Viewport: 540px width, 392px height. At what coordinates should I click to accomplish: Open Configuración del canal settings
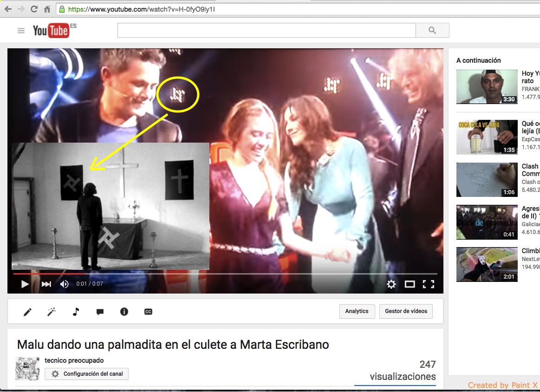click(86, 374)
